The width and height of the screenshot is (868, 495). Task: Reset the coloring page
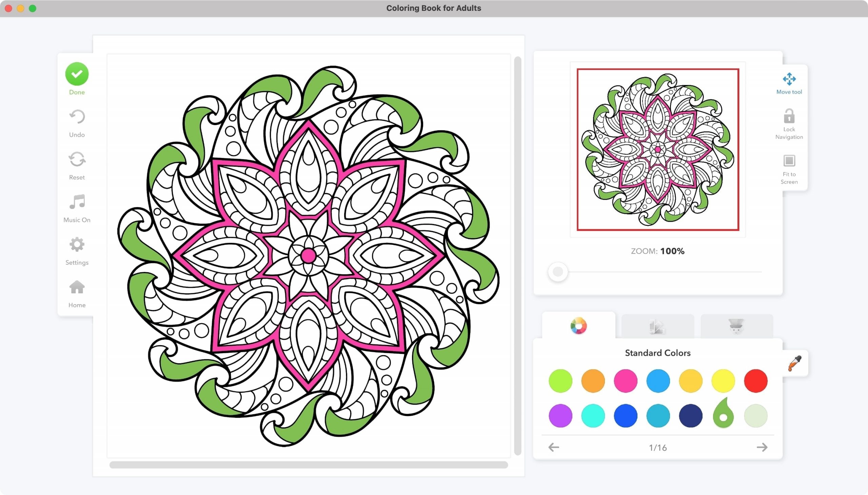77,160
